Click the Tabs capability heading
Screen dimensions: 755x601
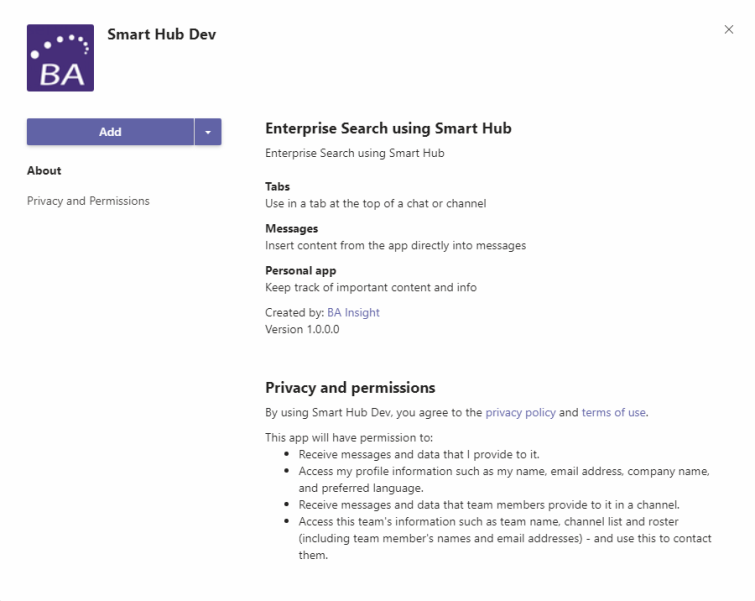pos(277,187)
